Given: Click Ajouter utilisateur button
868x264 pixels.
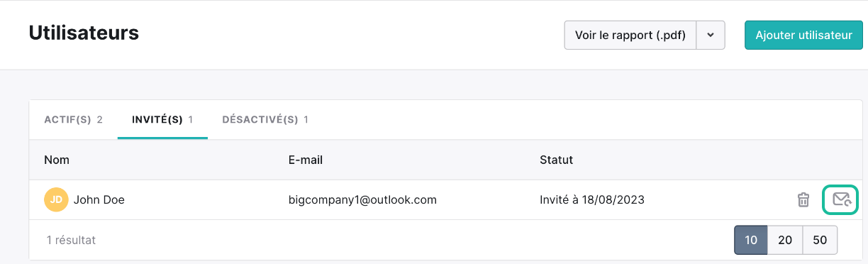Looking at the screenshot, I should click(803, 35).
